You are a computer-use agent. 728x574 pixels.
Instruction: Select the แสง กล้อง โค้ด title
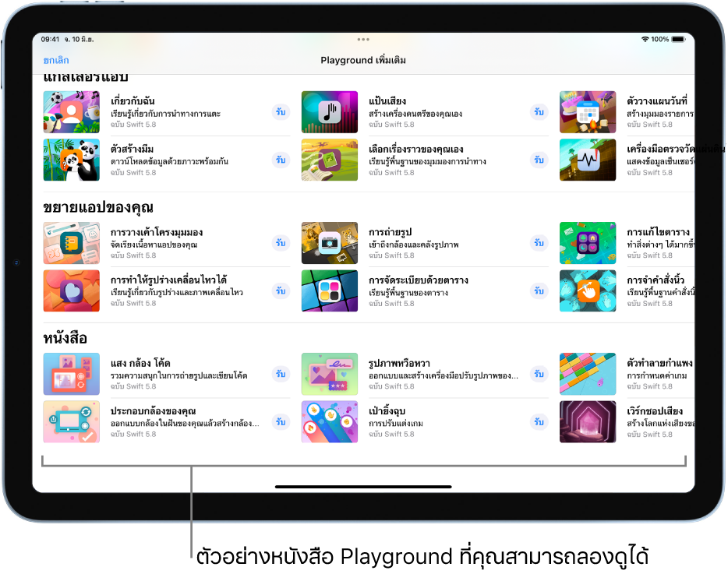pyautogui.click(x=140, y=363)
